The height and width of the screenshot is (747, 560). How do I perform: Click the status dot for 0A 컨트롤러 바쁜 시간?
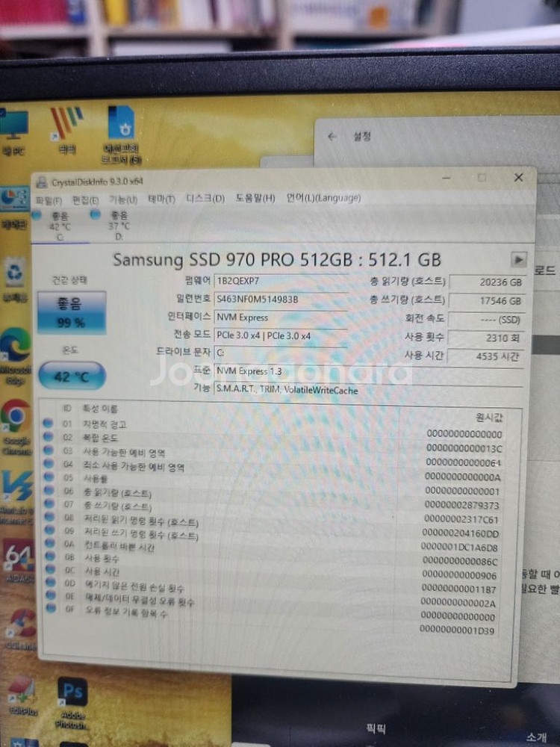[x=50, y=542]
